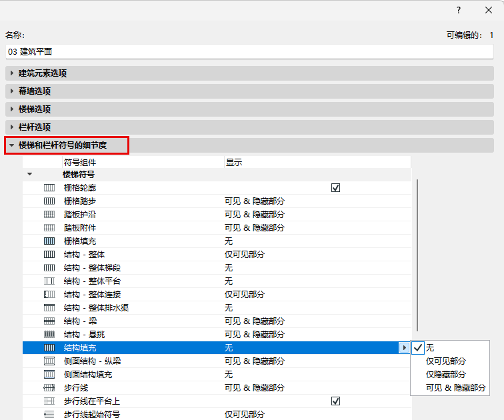504x420 pixels.
Task: Click 栅格踏步 display value 可见 & 隐藏部分
Action: point(255,201)
